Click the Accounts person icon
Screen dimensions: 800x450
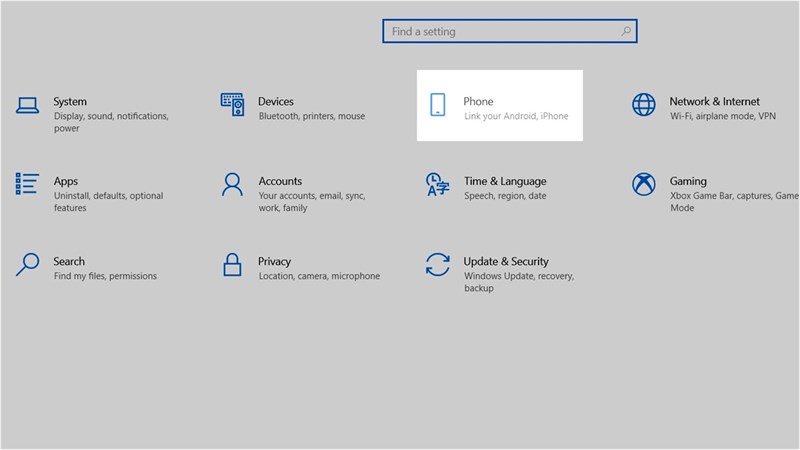point(232,184)
